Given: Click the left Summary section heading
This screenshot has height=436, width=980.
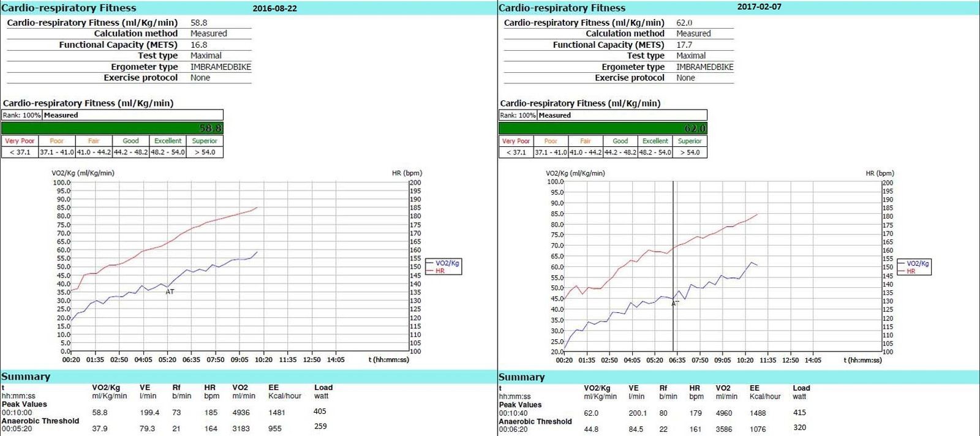Looking at the screenshot, I should (26, 377).
